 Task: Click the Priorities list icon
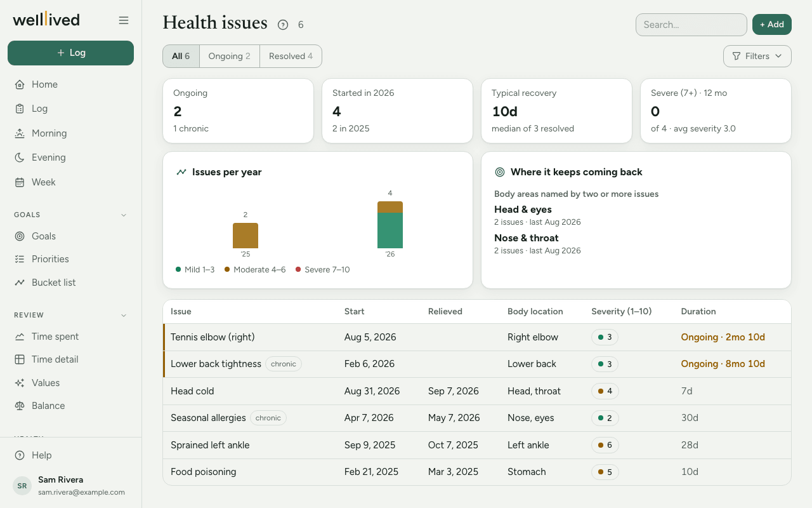pyautogui.click(x=20, y=259)
